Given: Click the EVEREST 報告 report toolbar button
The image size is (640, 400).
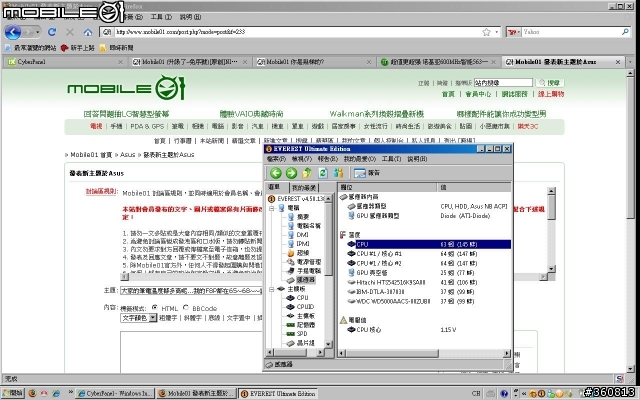Looking at the screenshot, I should coord(367,173).
